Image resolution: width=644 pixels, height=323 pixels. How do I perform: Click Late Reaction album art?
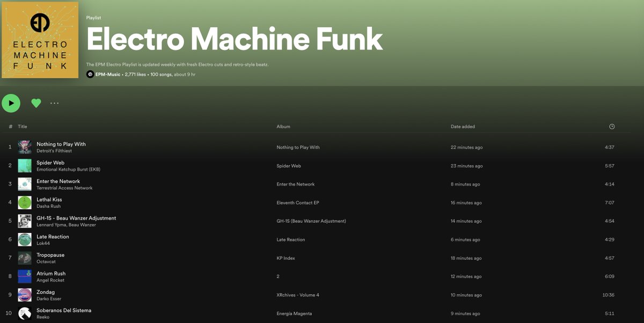[25, 239]
